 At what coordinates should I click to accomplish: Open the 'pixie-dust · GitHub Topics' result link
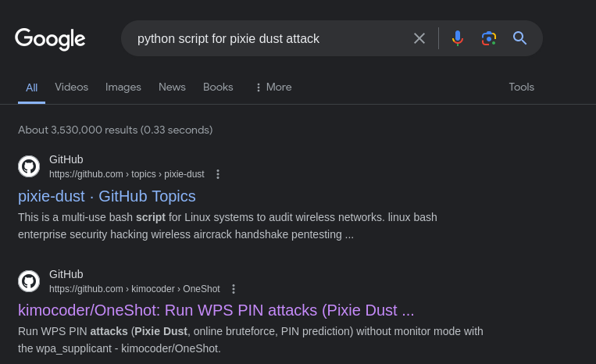pyautogui.click(x=107, y=196)
